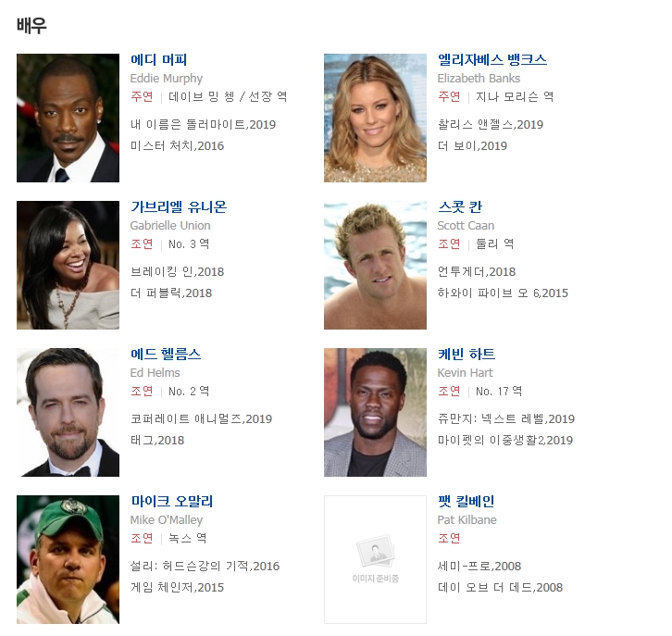This screenshot has height=636, width=672.
Task: Open the 에드 헬름스 actor name link
Action: click(x=166, y=354)
